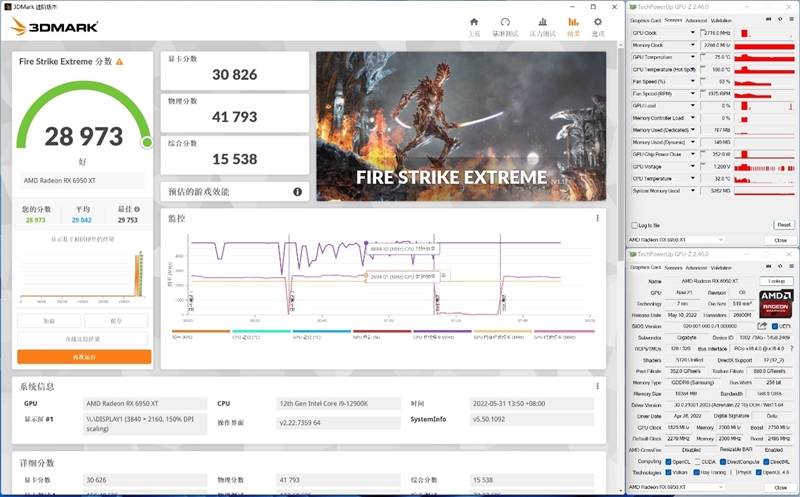Open the 3DMark Home page icon

[x=474, y=22]
